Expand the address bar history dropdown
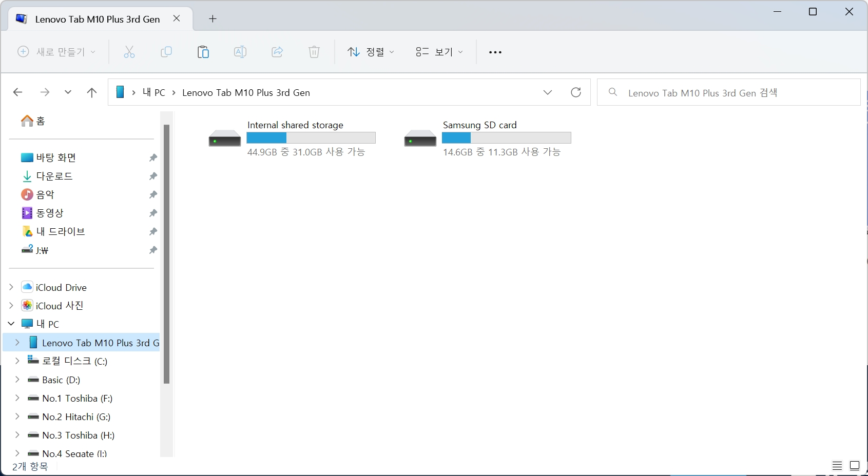Screen dimensions: 868x476 pos(548,92)
